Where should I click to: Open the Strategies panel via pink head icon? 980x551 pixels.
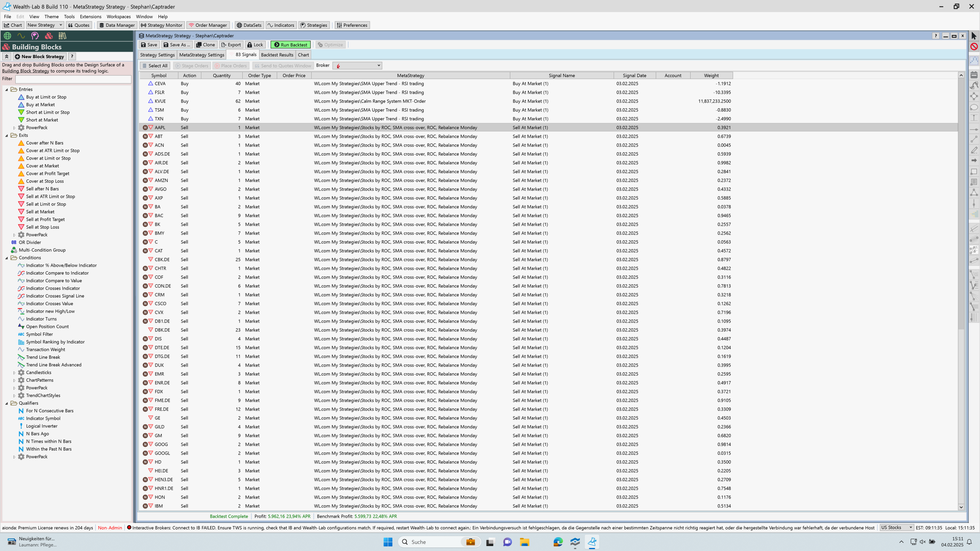(35, 36)
